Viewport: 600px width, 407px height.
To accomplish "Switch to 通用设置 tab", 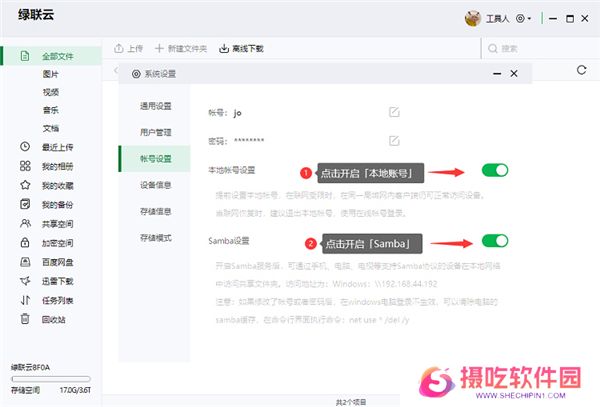I will tap(155, 106).
